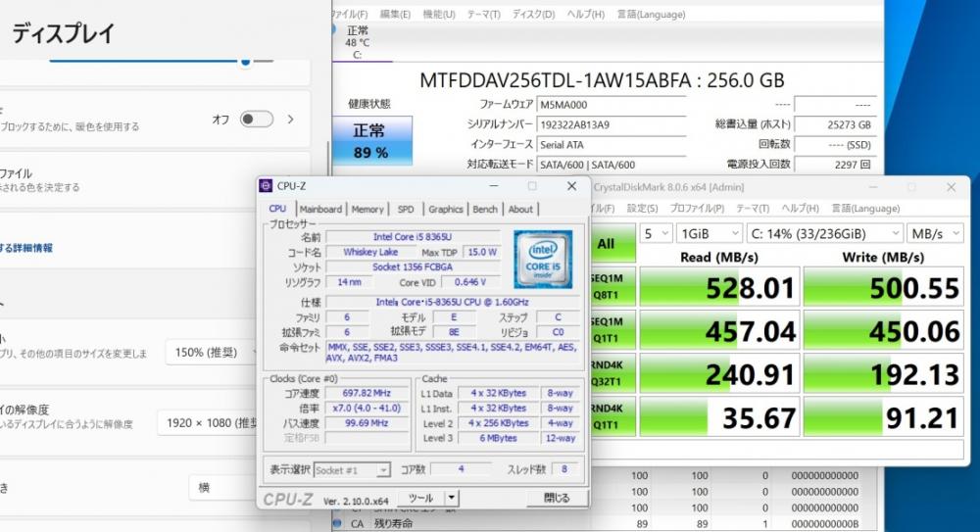
Task: Expand the night light chevron arrow
Action: coord(291,119)
